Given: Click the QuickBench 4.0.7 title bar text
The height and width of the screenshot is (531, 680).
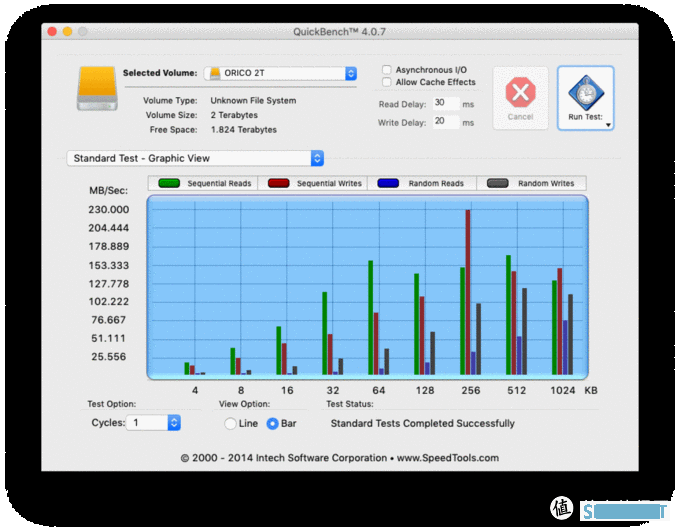Looking at the screenshot, I should pos(339,32).
